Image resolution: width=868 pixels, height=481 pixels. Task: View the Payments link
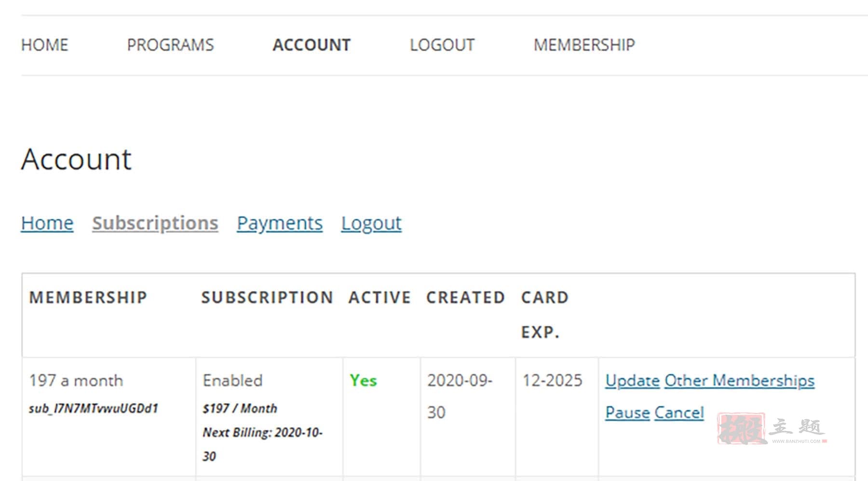coord(280,223)
